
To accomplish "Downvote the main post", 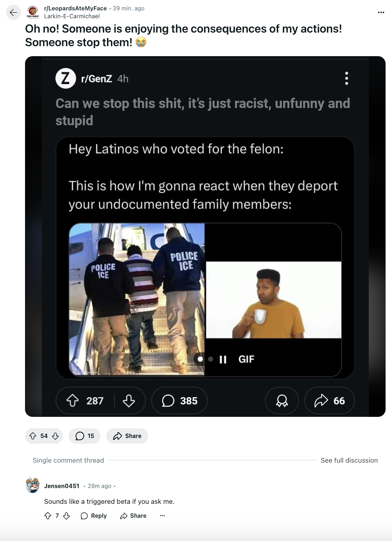I will pos(55,436).
